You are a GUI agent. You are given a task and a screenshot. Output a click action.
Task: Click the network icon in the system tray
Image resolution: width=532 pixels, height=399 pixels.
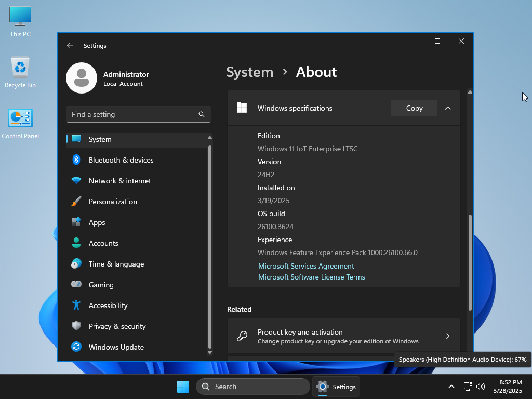pos(468,387)
